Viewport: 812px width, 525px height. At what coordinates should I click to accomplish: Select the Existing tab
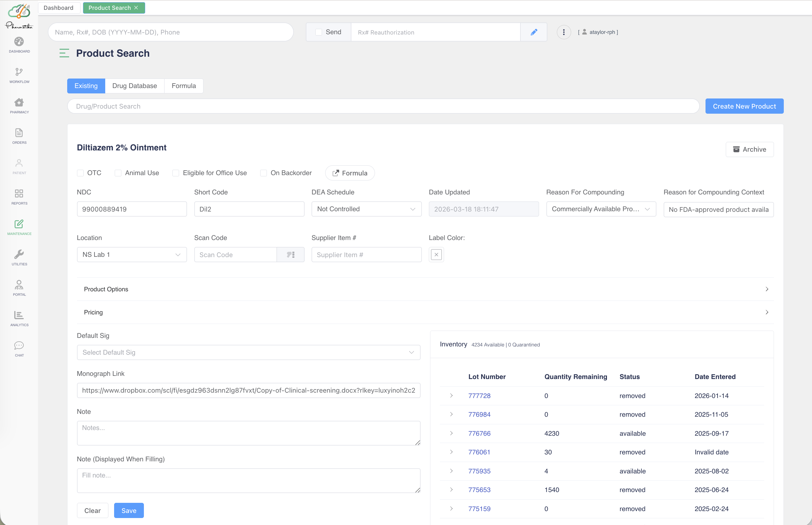pyautogui.click(x=86, y=86)
